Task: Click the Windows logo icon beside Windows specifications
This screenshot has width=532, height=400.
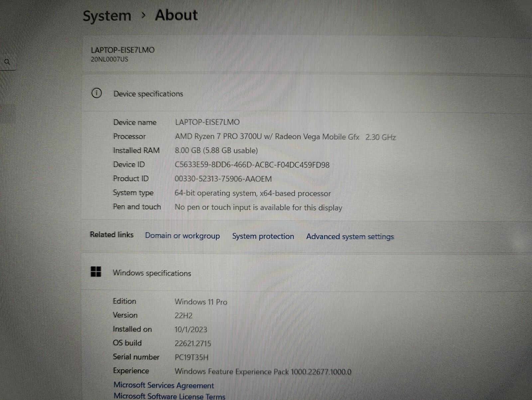Action: click(96, 272)
